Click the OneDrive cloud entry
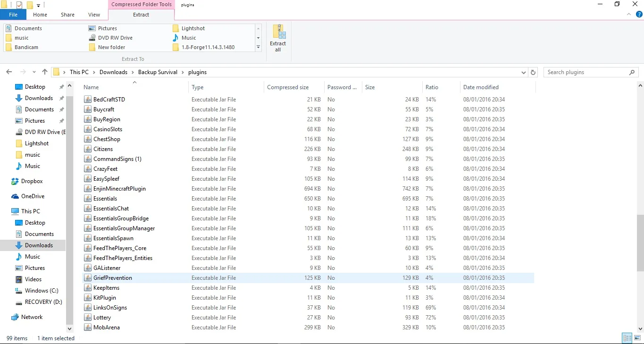Viewport: 644px width, 344px height. [x=33, y=196]
